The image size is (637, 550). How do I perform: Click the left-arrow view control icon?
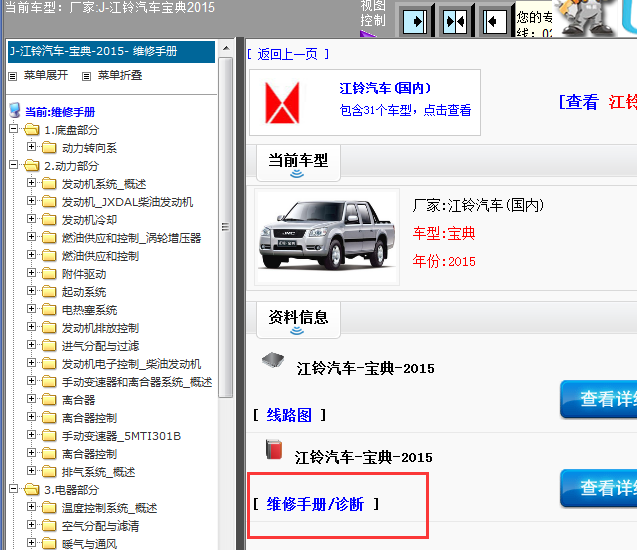[495, 21]
